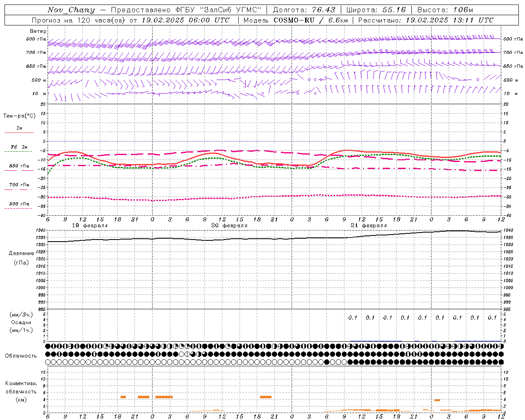
Task: Click forecast start time "19.02.2025 06:00 UTC"
Action: [185, 20]
